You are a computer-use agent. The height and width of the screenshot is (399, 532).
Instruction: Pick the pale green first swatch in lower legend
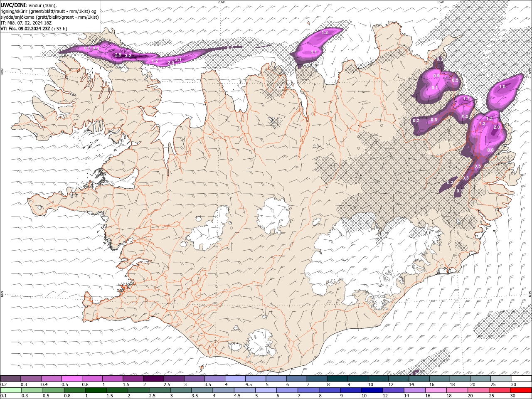[11, 390]
